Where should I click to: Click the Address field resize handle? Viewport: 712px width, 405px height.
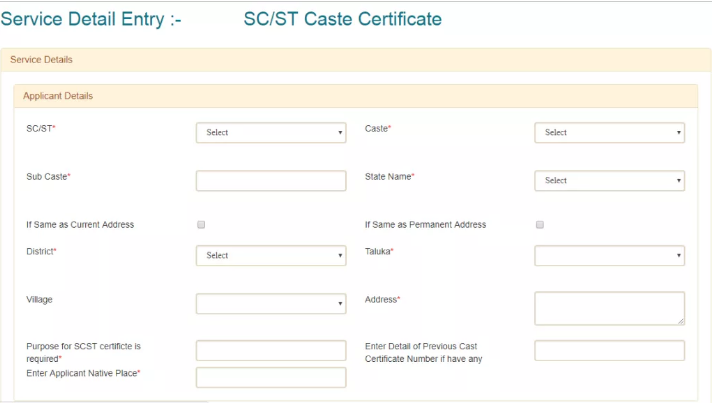pos(681,321)
